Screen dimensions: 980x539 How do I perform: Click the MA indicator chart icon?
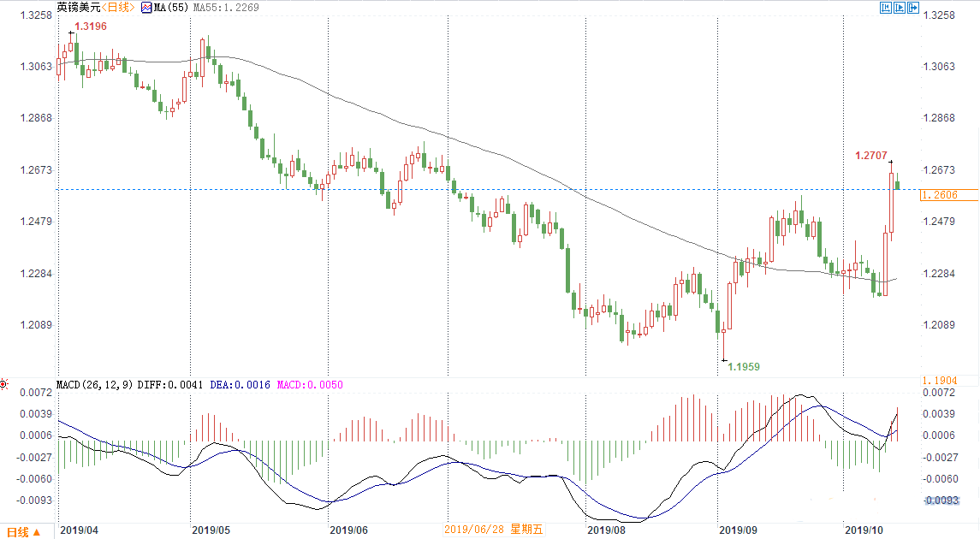click(146, 8)
